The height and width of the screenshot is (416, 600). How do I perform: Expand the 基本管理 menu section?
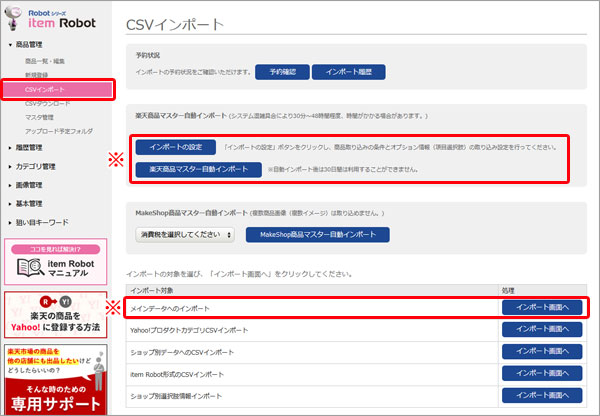28,203
